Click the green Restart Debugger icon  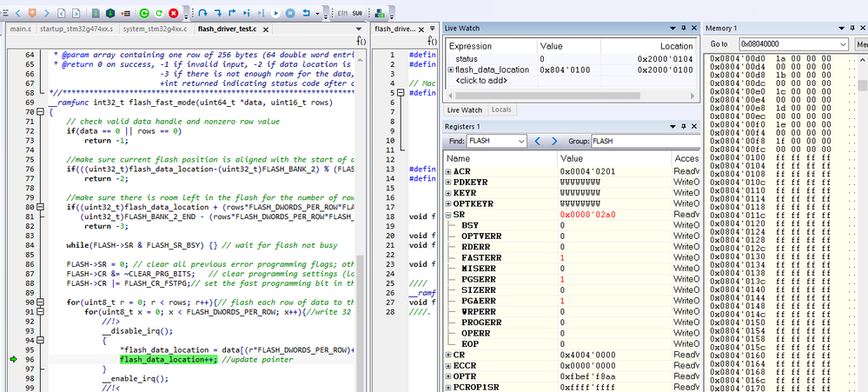click(x=159, y=13)
